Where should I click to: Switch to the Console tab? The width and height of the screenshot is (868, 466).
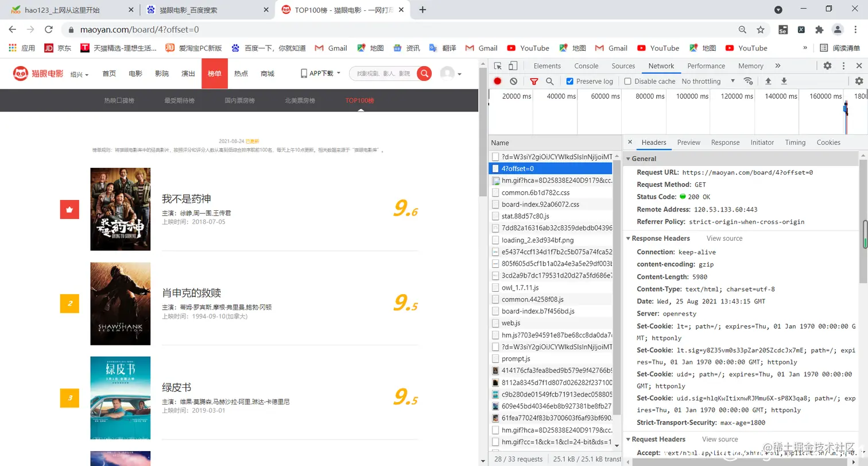coord(586,66)
